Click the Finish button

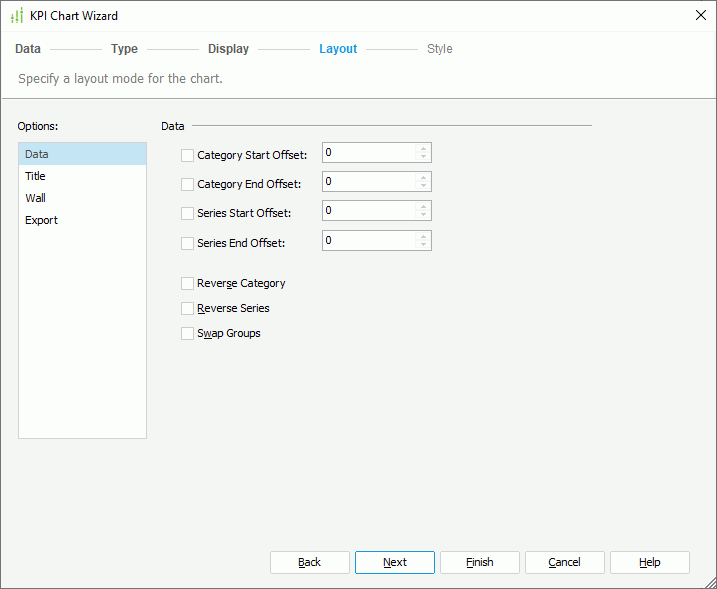click(x=480, y=562)
